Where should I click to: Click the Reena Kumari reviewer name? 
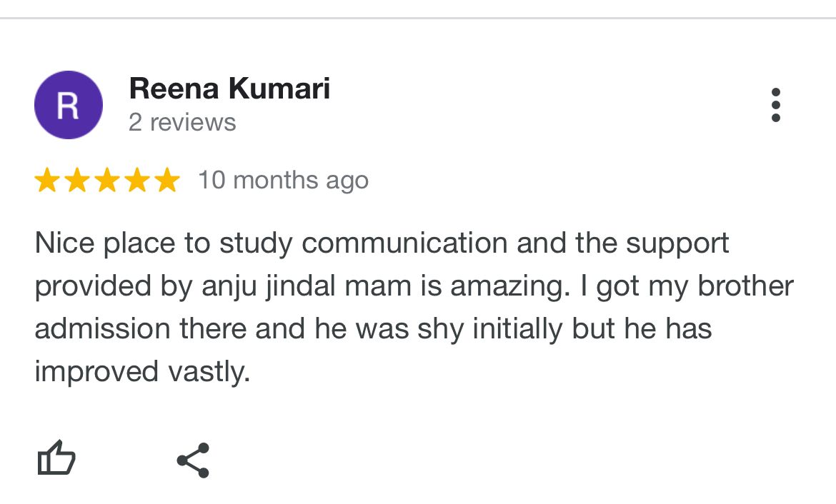[229, 89]
